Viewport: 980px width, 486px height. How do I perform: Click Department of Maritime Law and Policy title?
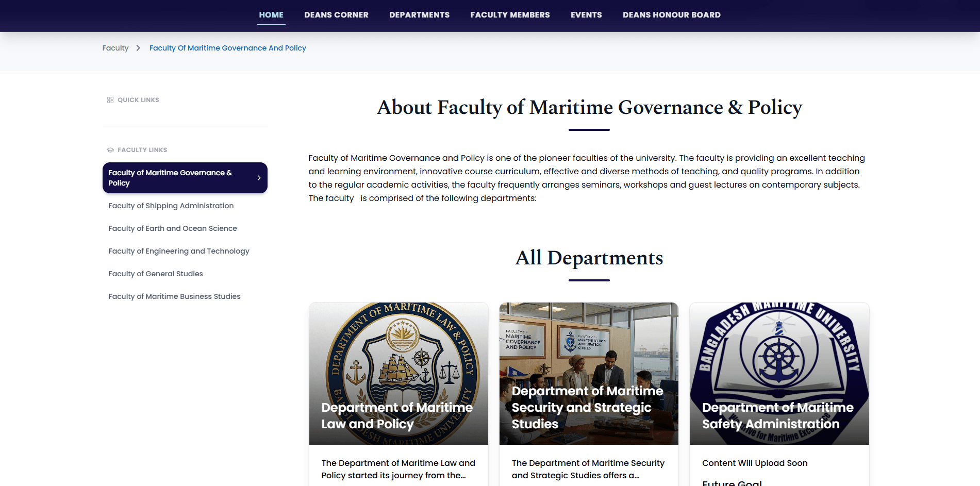[x=397, y=415]
